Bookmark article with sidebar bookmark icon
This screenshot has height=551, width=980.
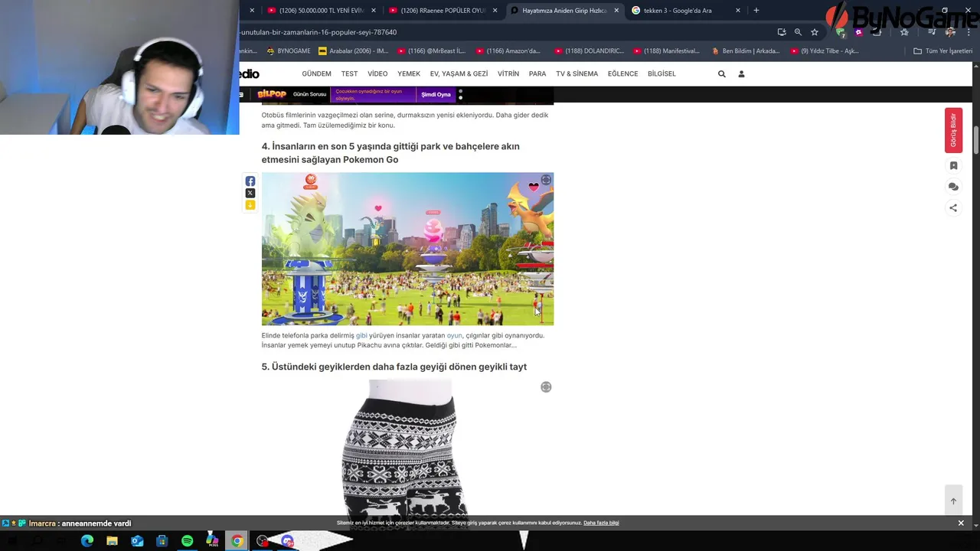[x=953, y=165]
